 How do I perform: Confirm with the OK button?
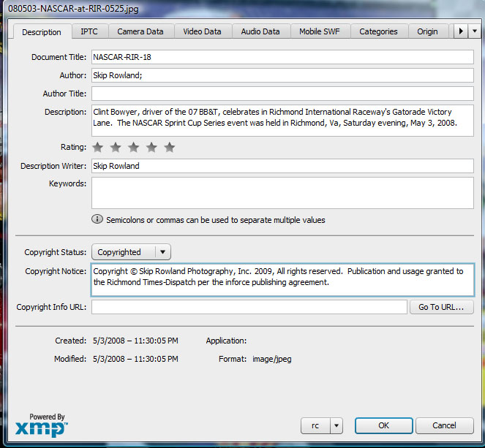tap(383, 426)
